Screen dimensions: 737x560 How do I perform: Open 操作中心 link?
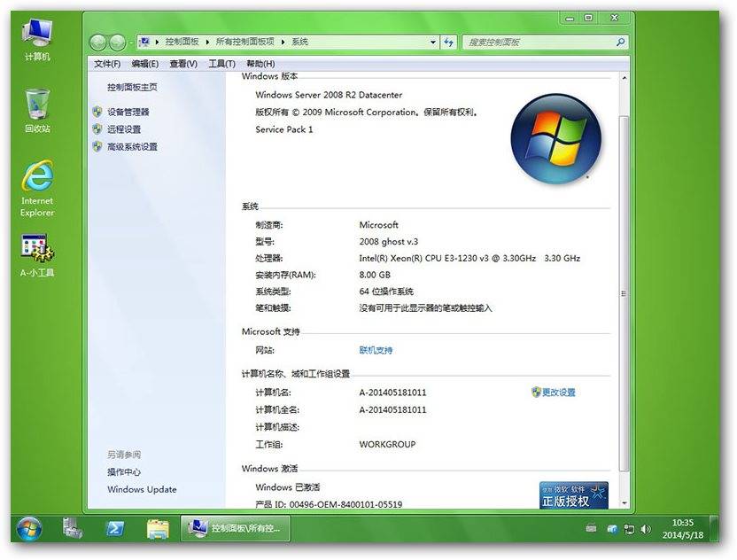(x=124, y=471)
